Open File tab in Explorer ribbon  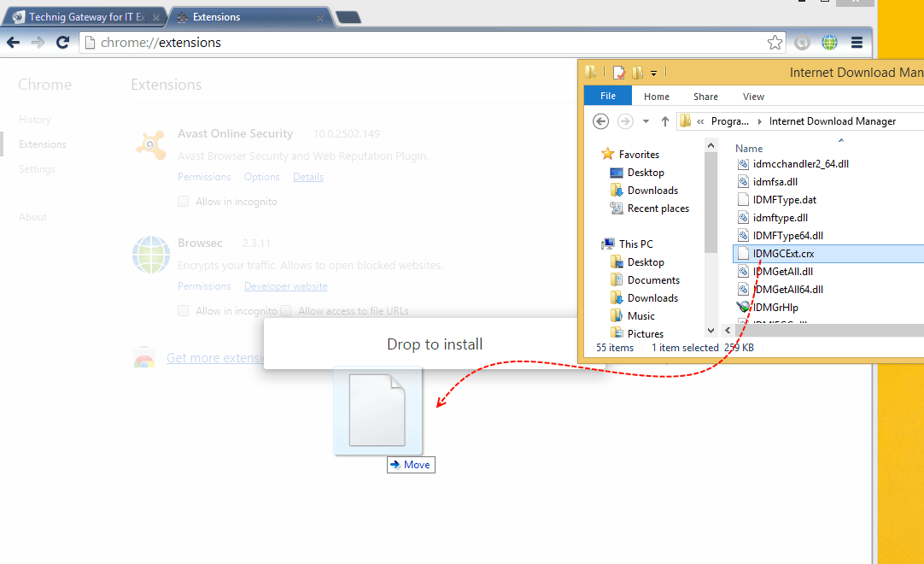(607, 96)
